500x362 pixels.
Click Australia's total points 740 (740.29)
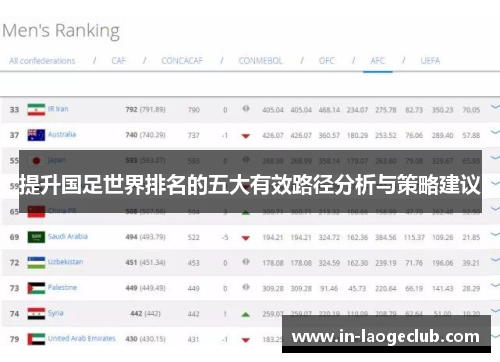(145, 135)
